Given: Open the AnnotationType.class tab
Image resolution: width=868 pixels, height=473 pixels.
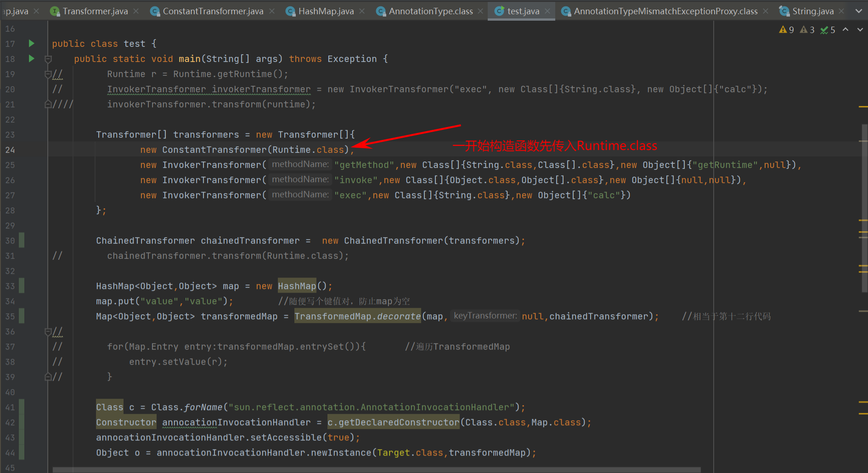Looking at the screenshot, I should click(431, 11).
